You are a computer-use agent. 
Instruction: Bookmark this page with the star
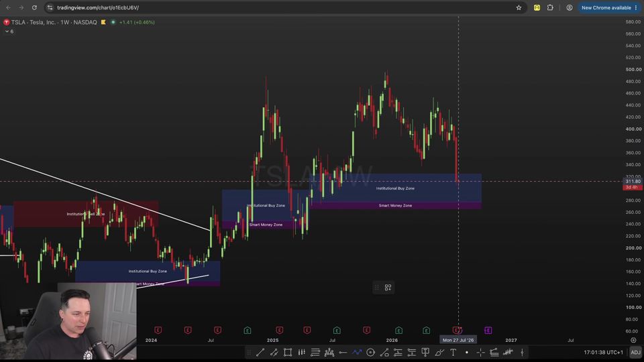point(519,7)
